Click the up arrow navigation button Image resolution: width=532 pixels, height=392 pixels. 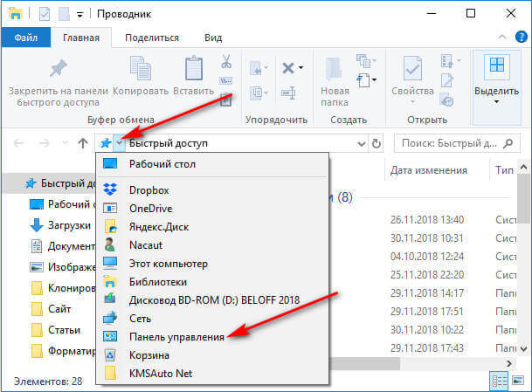tap(83, 143)
